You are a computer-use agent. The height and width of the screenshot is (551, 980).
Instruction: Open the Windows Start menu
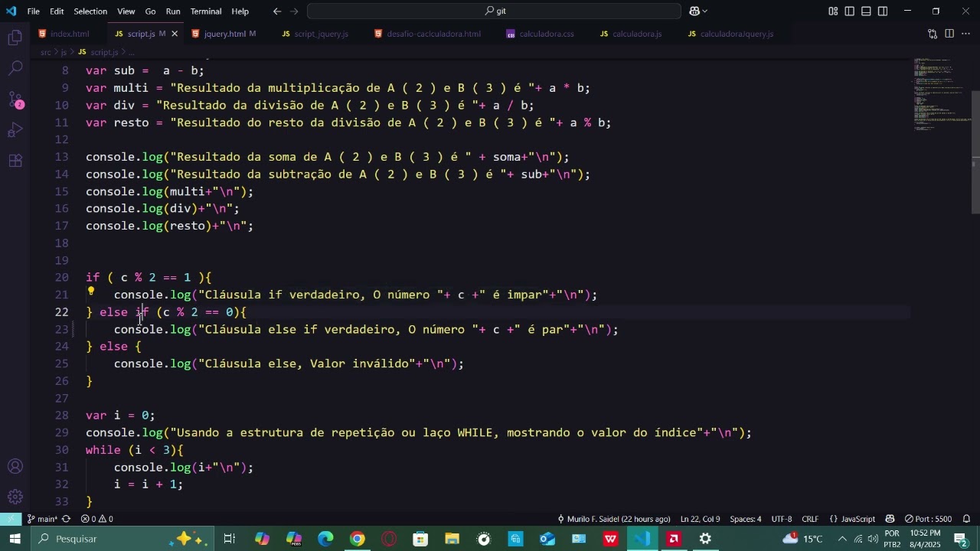pyautogui.click(x=15, y=539)
